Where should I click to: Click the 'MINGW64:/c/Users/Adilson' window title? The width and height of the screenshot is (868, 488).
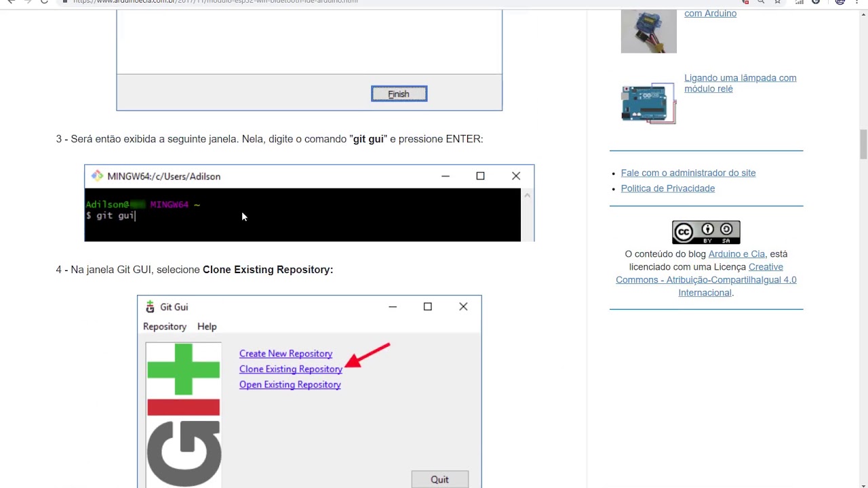click(163, 176)
